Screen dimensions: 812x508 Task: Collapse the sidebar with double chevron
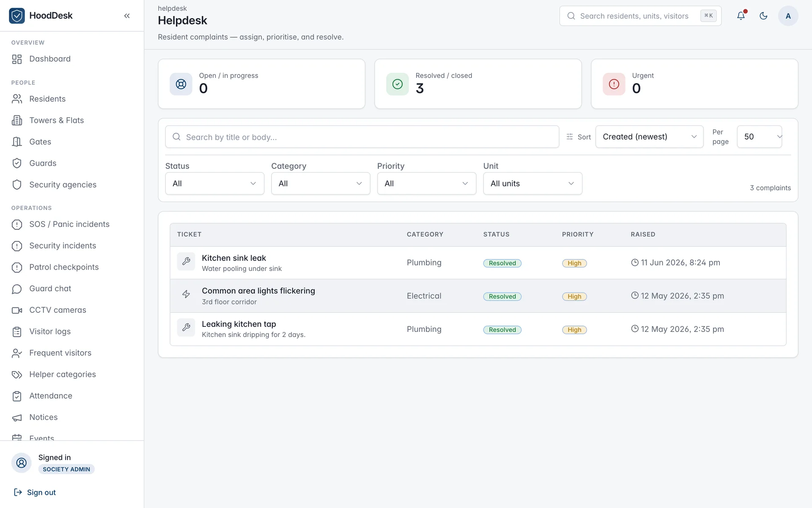127,16
